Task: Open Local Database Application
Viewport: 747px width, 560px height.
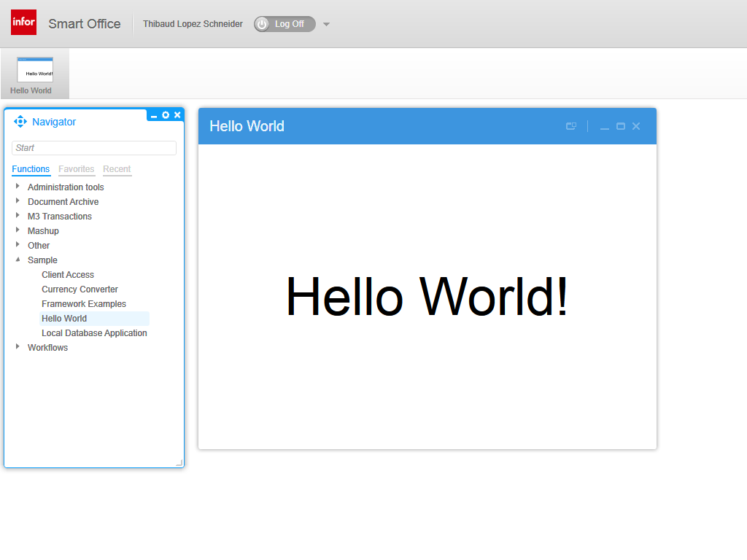Action: pyautogui.click(x=94, y=333)
